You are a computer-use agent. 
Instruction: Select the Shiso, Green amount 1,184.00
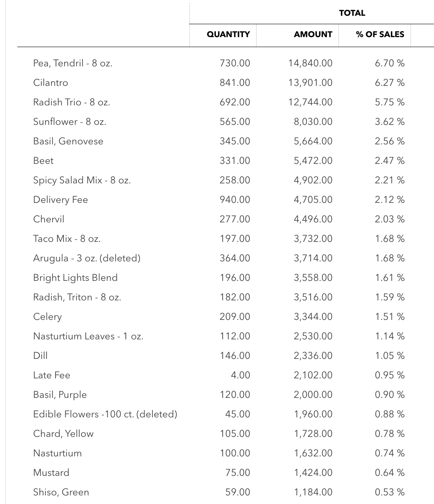pyautogui.click(x=313, y=492)
